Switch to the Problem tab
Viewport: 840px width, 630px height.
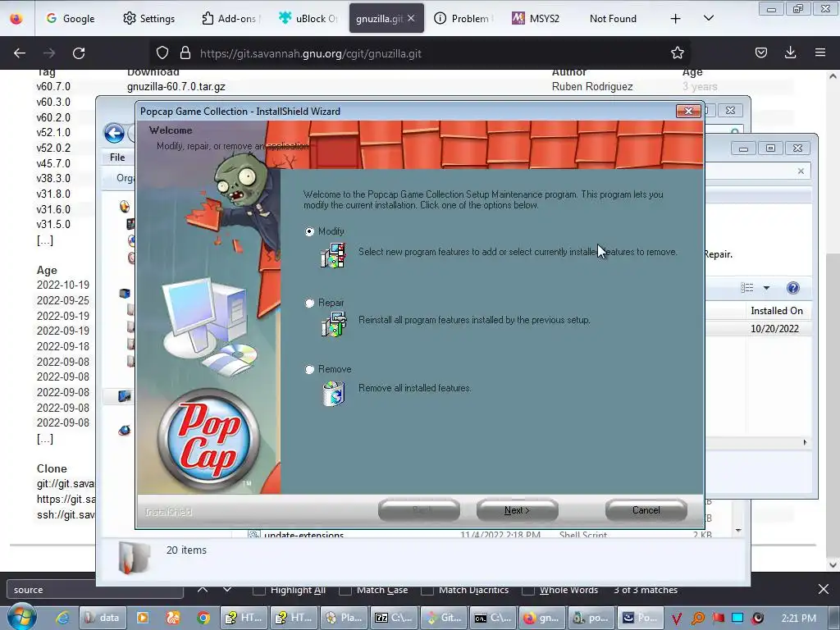click(463, 18)
